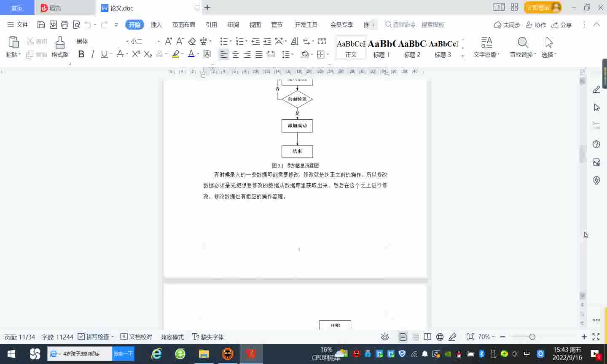Apply Bold formatting
The width and height of the screenshot is (607, 364).
point(81,54)
